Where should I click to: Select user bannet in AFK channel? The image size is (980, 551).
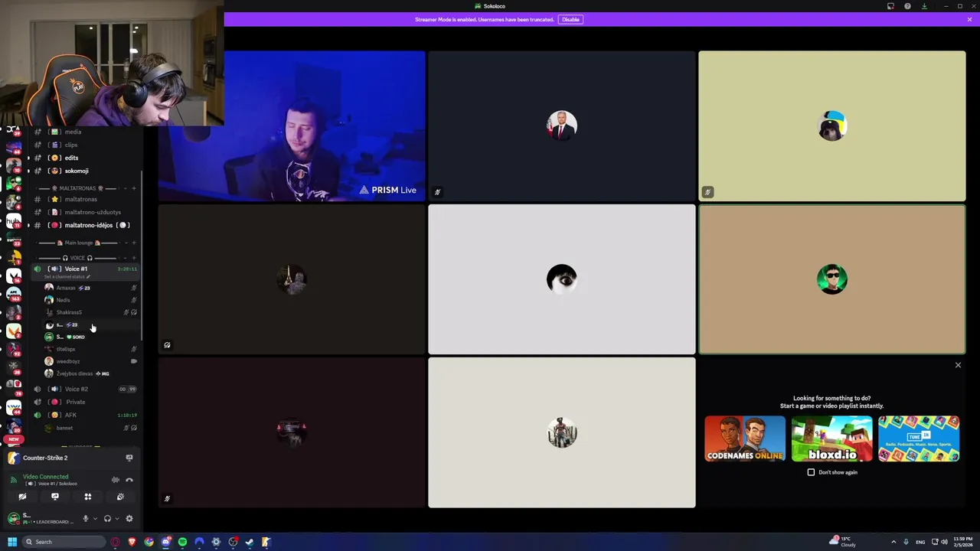[90, 428]
